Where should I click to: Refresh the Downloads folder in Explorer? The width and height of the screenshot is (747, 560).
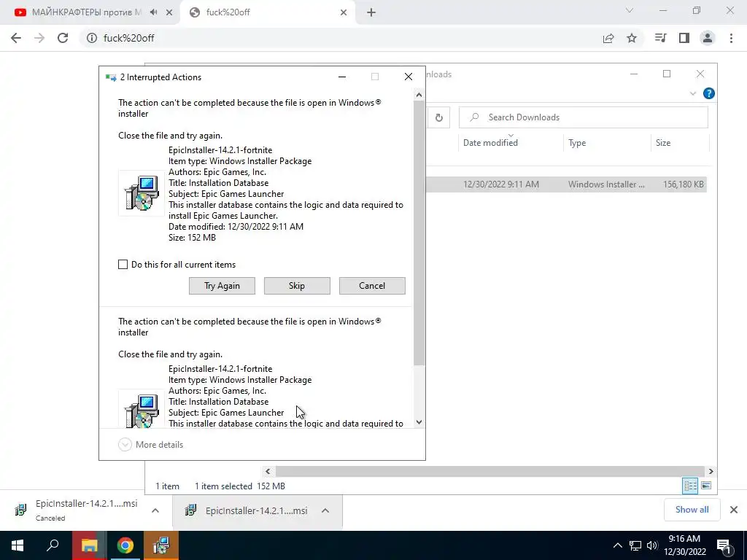pos(438,117)
